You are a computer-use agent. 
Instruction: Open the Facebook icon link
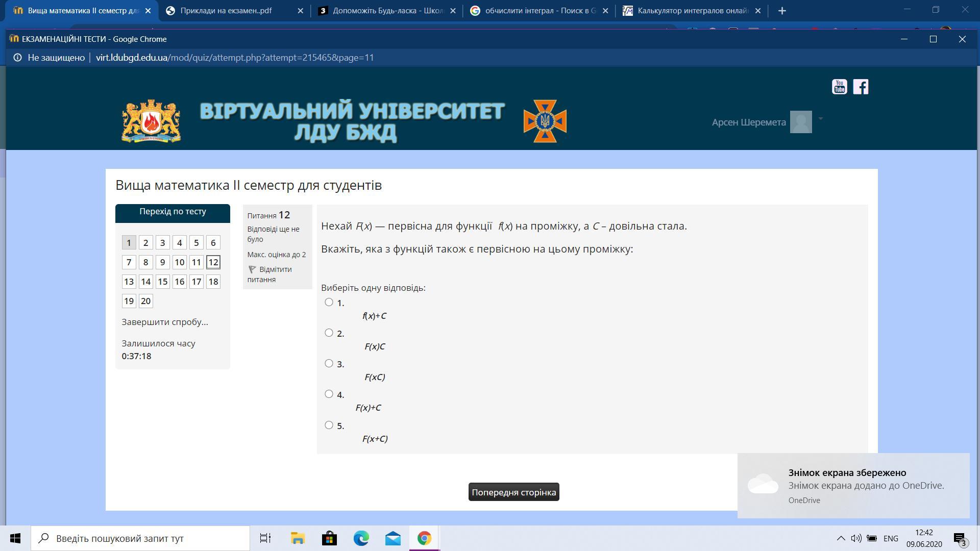click(861, 87)
